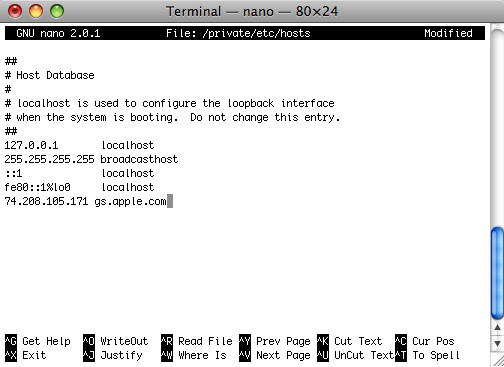Click the red close window button
Viewport: 504px width, 367px height.
15,12
